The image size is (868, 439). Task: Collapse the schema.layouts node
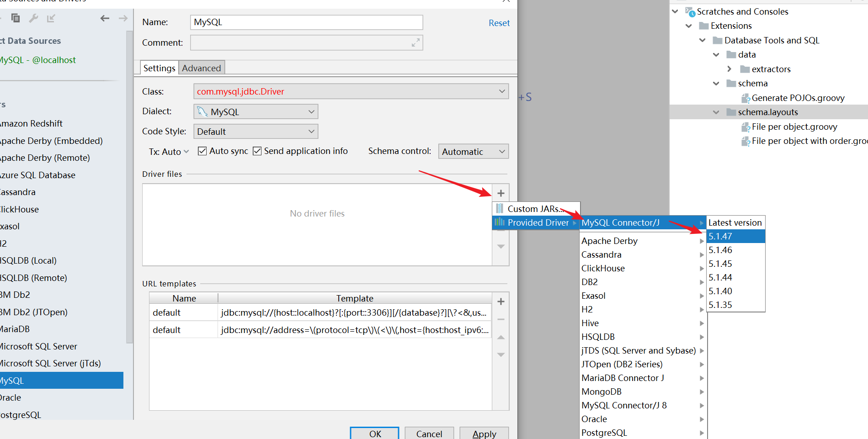coord(716,112)
